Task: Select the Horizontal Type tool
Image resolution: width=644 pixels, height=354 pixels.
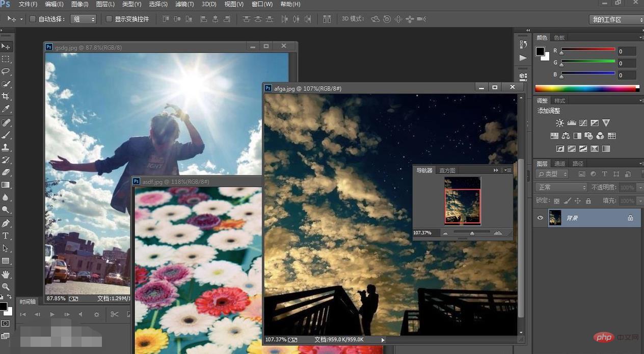Action: coord(6,236)
